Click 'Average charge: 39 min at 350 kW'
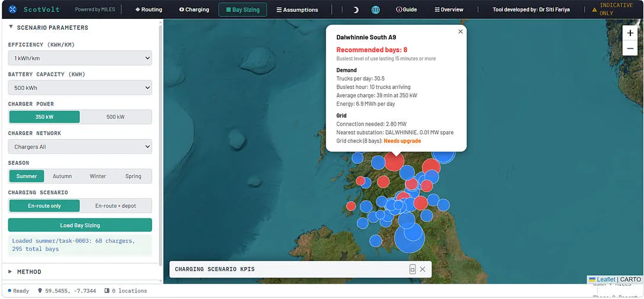Viewport: 644px width, 299px height. click(x=375, y=95)
